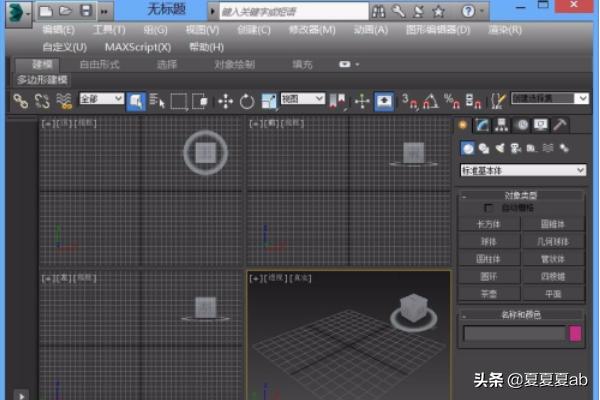Screen dimensions: 600x400
Task: Open the Hierarchy command panel tab
Action: pos(502,125)
